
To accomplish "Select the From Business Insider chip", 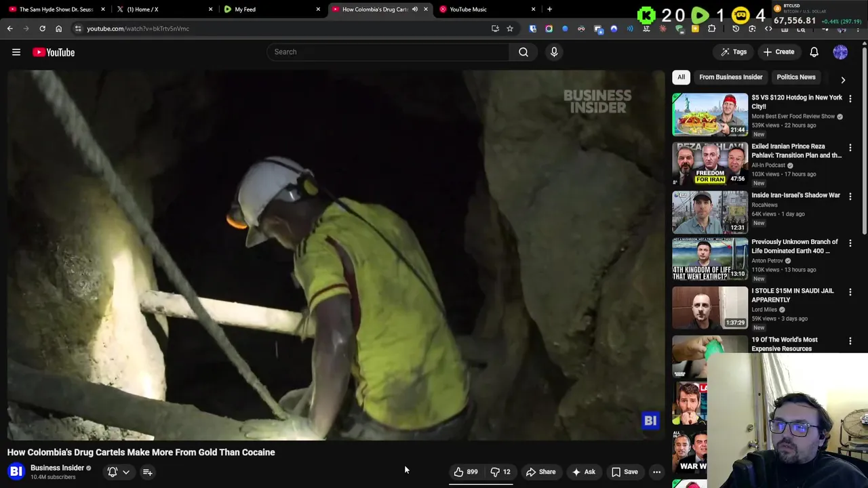I will coord(730,77).
